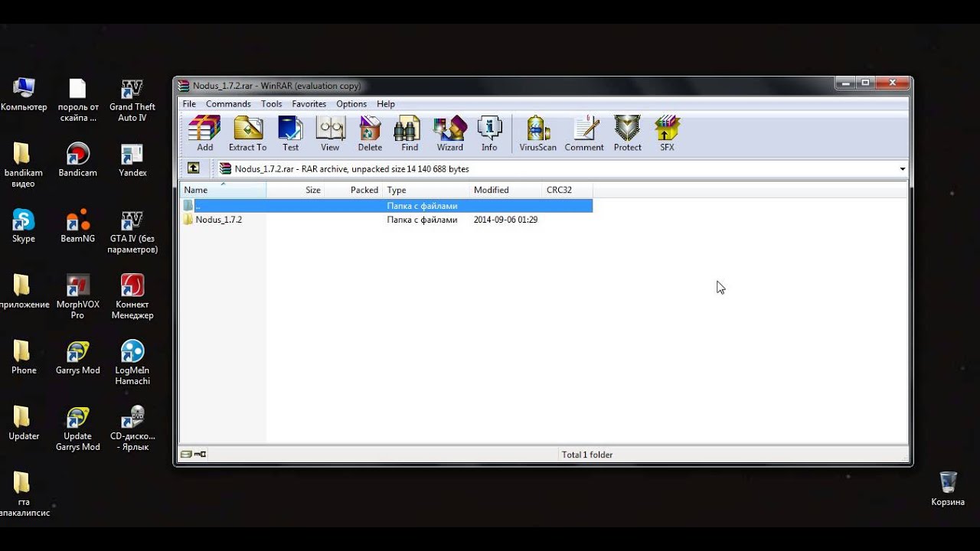Run the Test archive tool
This screenshot has width=980, height=551.
click(x=290, y=134)
